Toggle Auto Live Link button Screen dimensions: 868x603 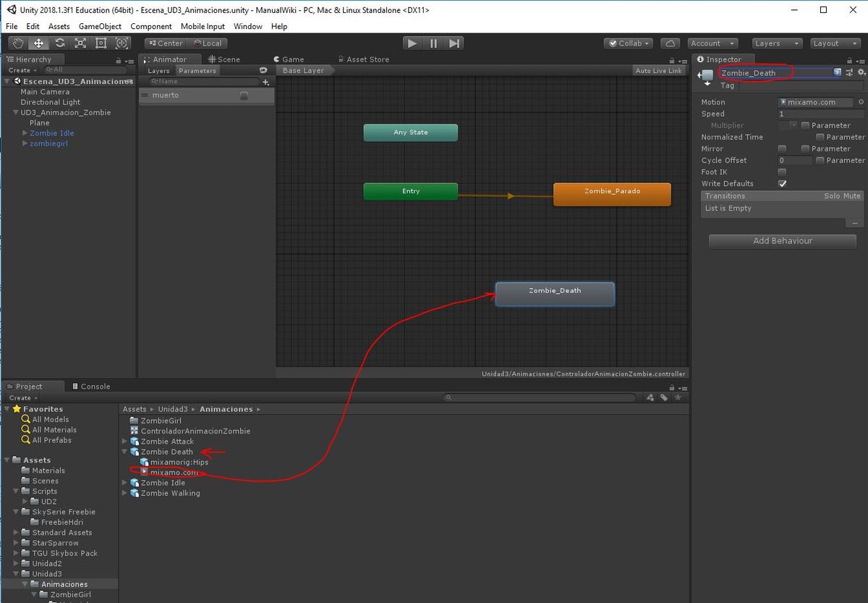click(x=658, y=71)
